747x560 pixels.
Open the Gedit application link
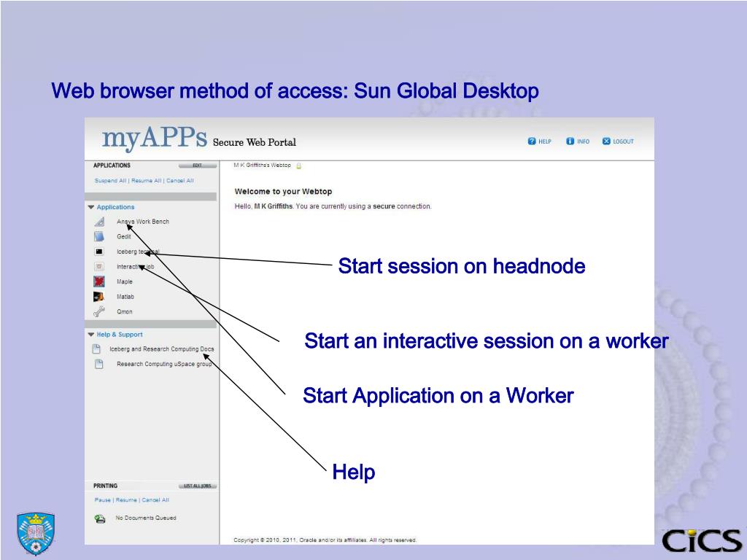[x=124, y=237]
